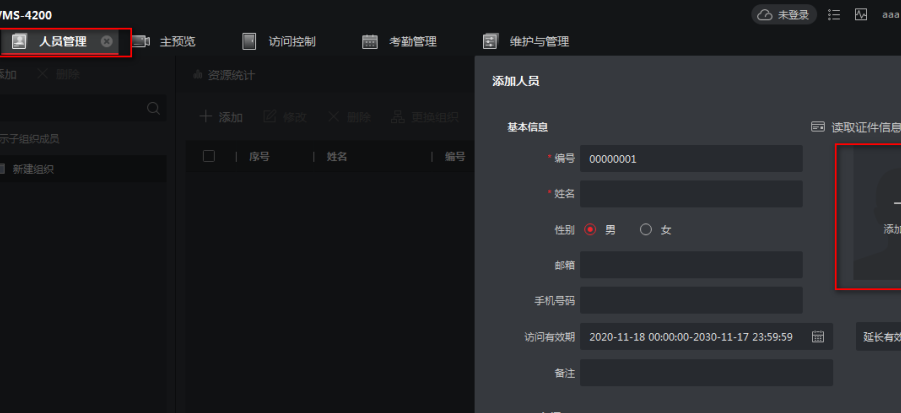
Task: Click the 添加 button in person toolbar
Action: (222, 117)
